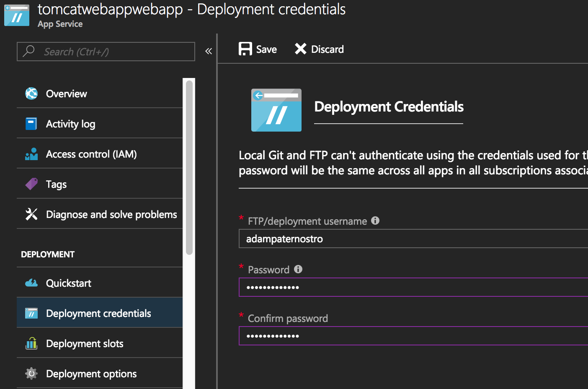Click the search magnifier icon
This screenshot has height=389, width=588.
point(28,51)
